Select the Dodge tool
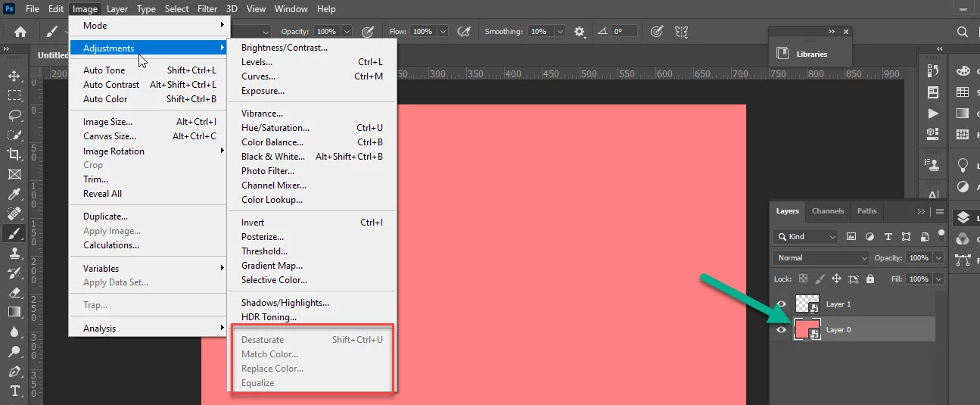The image size is (980, 405). [14, 351]
